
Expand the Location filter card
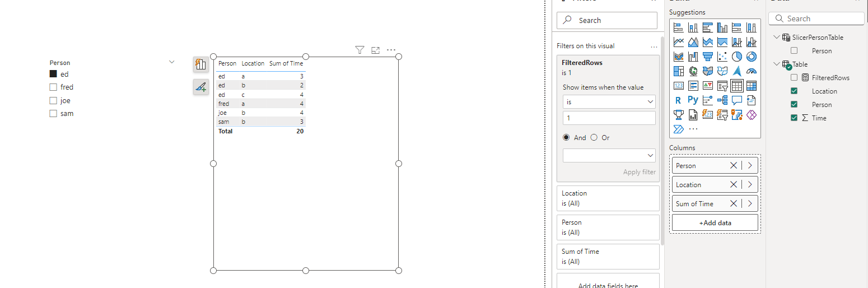pos(608,198)
